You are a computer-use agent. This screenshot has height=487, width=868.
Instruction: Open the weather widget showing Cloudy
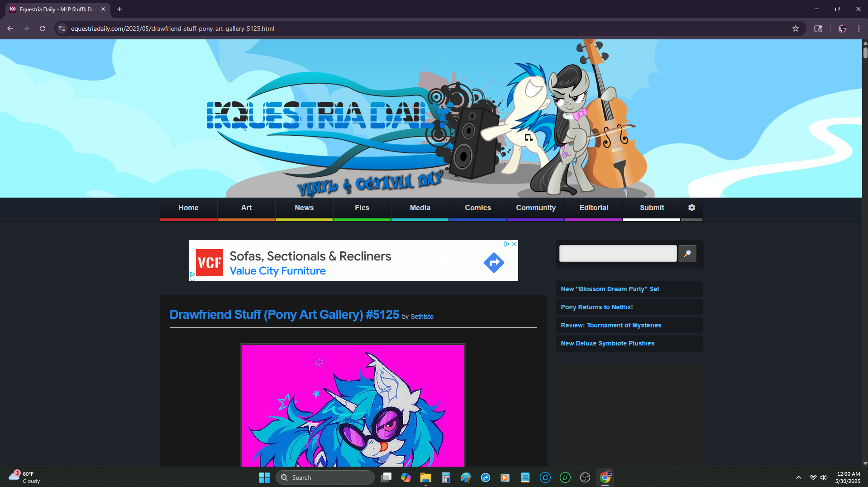click(25, 478)
